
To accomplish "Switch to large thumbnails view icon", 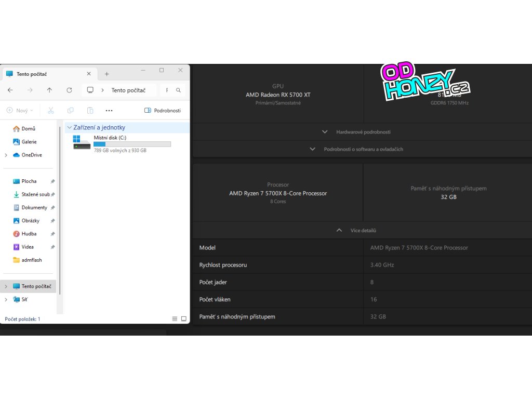I will [184, 318].
